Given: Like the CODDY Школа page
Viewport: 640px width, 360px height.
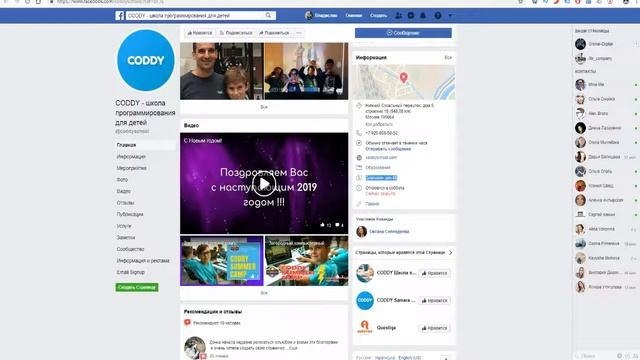Looking at the screenshot, I should coord(434,273).
